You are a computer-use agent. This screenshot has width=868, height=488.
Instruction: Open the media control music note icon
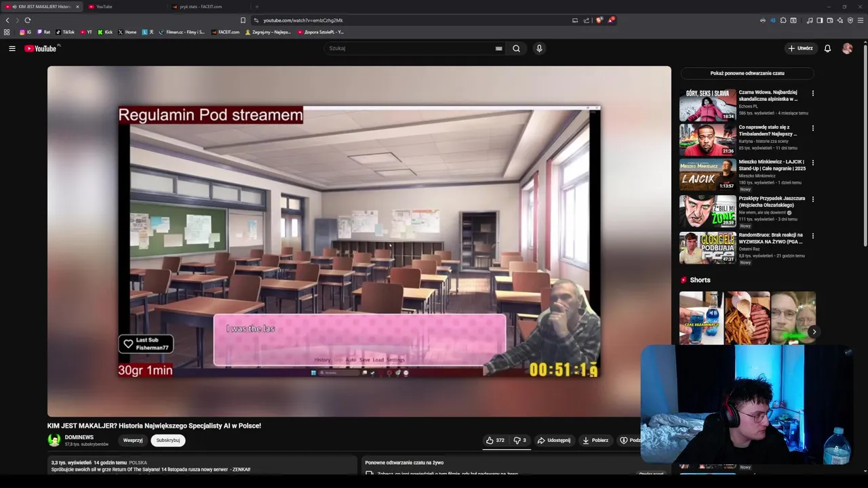[810, 20]
